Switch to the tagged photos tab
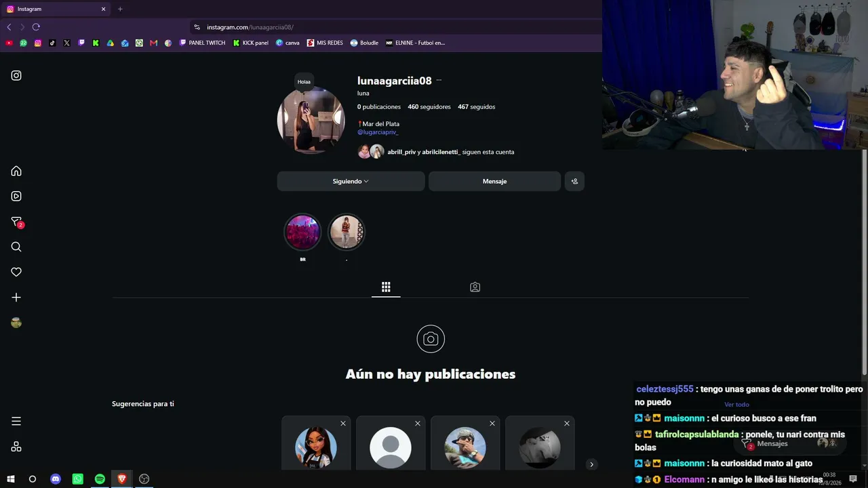This screenshot has width=868, height=488. [475, 287]
